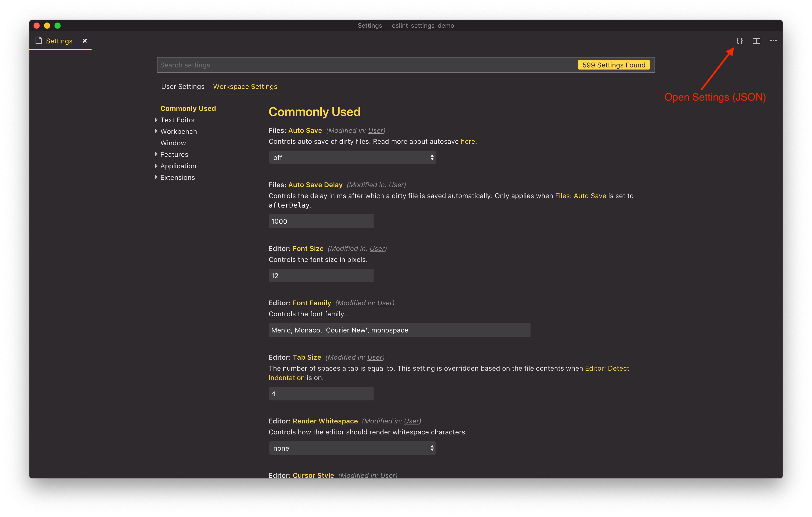Select Window in the settings tree
The image size is (812, 517).
173,143
